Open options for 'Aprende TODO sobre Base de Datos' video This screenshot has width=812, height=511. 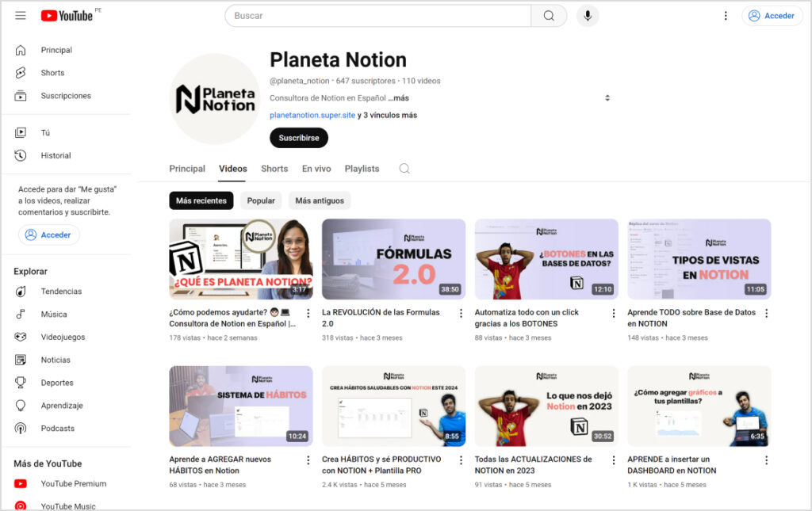click(767, 313)
